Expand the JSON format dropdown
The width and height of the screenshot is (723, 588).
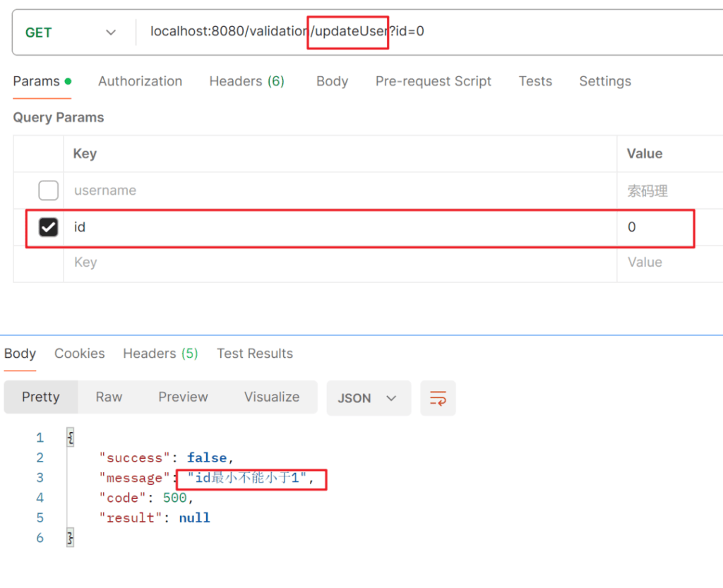click(x=367, y=398)
